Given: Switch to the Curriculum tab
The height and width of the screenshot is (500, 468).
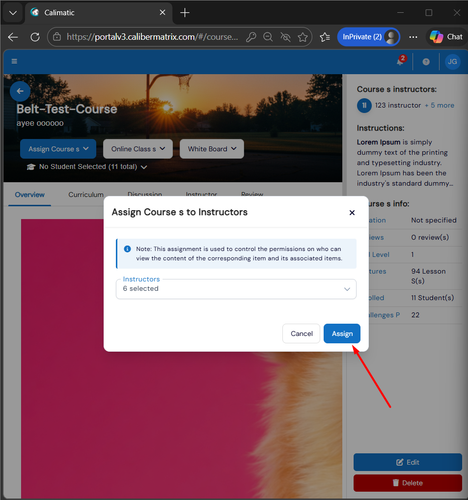Looking at the screenshot, I should pyautogui.click(x=86, y=195).
